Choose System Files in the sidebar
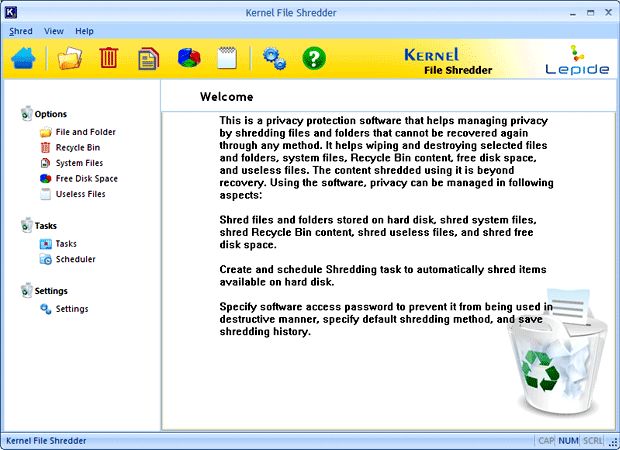 (79, 163)
